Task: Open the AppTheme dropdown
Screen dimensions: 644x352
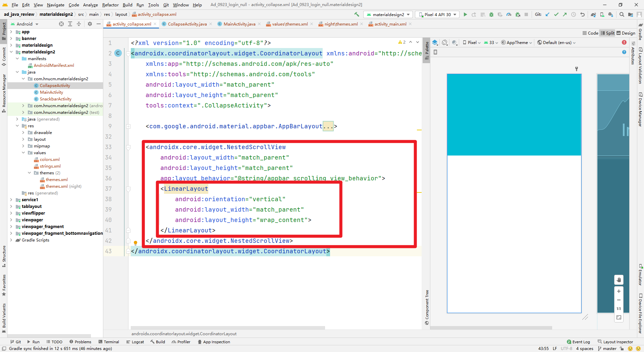Action: (x=517, y=43)
